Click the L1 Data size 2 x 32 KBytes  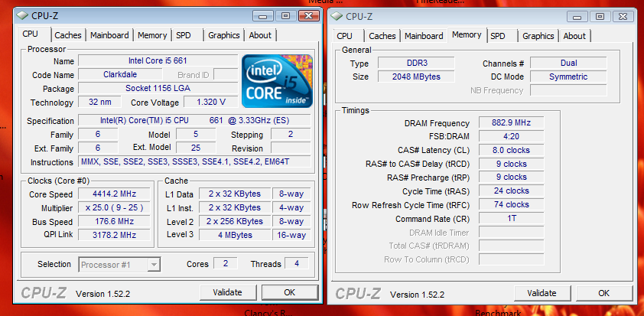coord(235,194)
